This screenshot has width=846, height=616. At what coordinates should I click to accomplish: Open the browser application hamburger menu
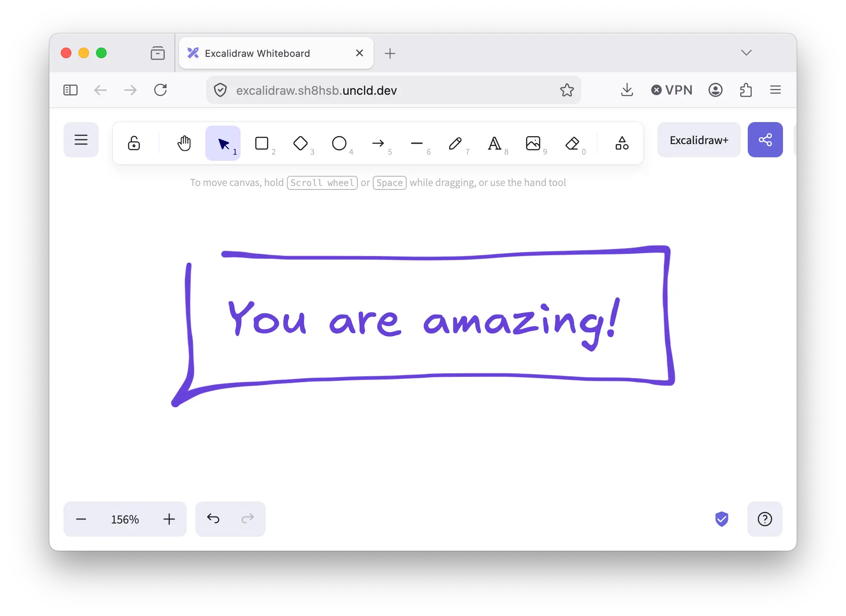click(x=775, y=90)
